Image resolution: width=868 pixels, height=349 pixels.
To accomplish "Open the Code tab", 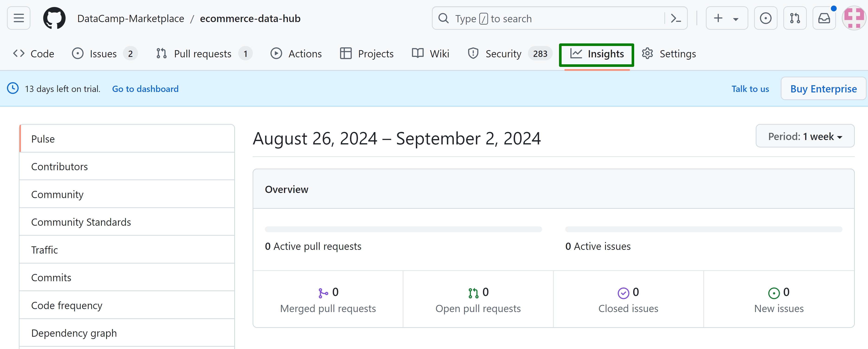I will (x=34, y=54).
